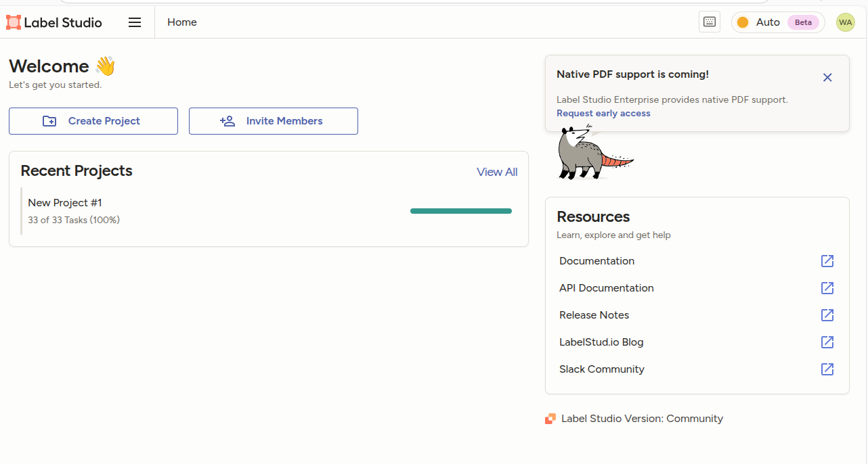Viewport: 868px width, 464px height.
Task: Click the Resources heading
Action: click(x=593, y=216)
